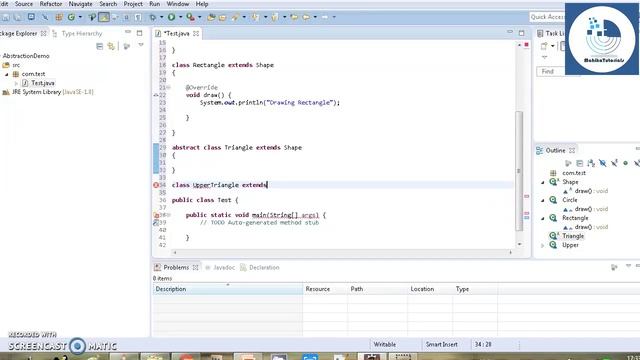
Task: Click Focus on Active Task in Outline
Action: coord(568,163)
